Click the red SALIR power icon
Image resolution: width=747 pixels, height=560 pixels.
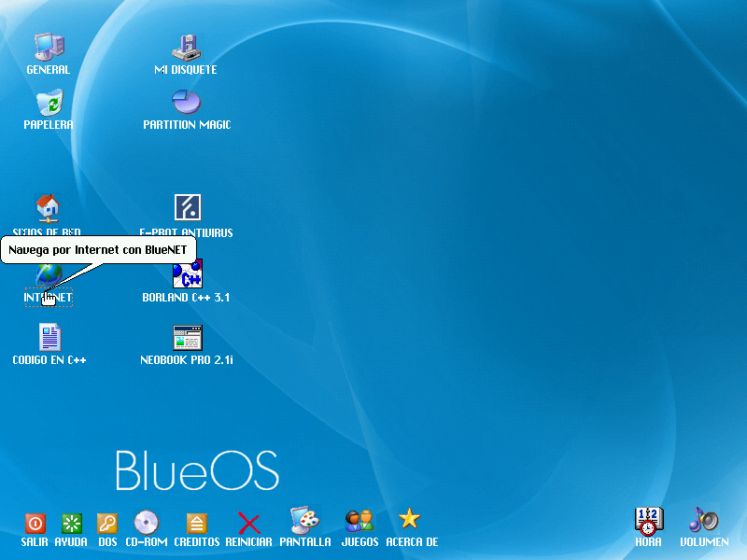coord(35,524)
